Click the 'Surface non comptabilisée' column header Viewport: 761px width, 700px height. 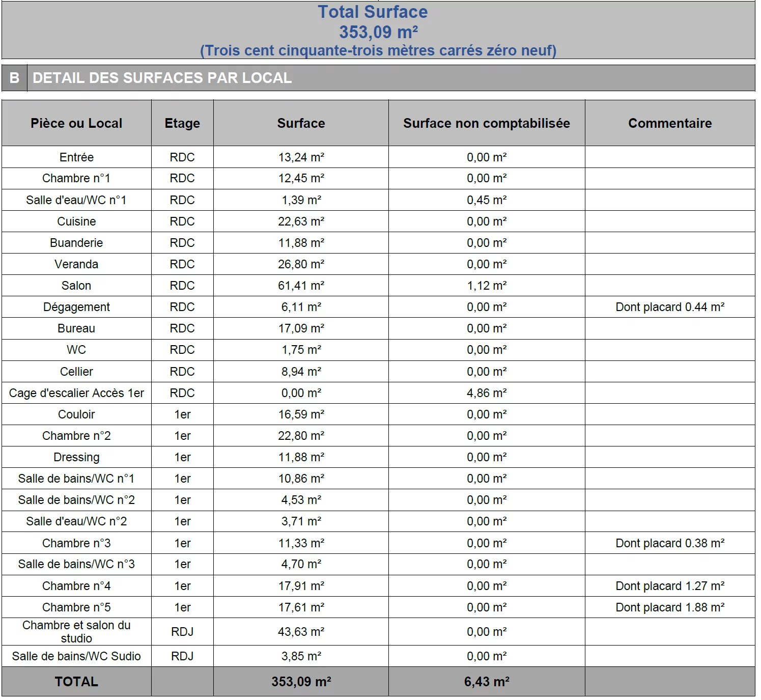pos(487,123)
